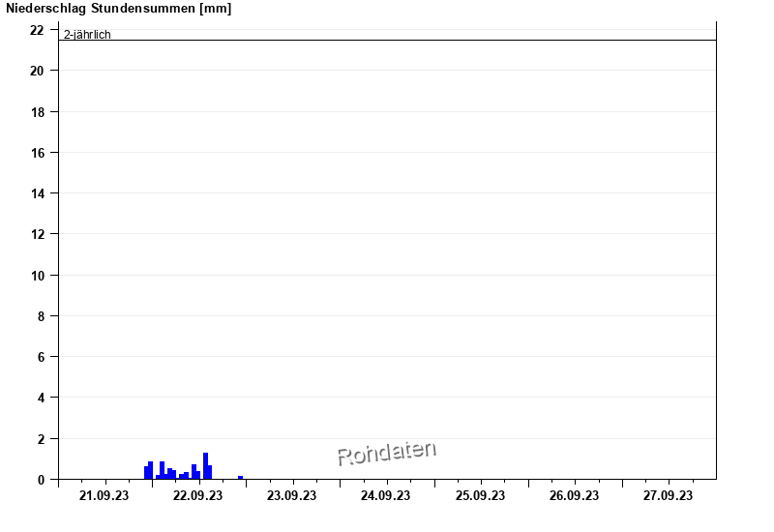Image resolution: width=774 pixels, height=532 pixels.
Task: Select date label 26.09.23
Action: [574, 495]
